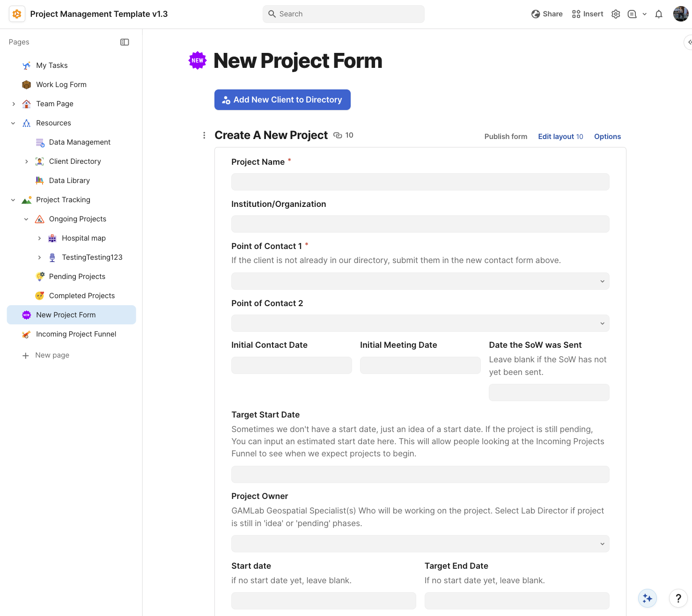Switch to the Team Page

[x=54, y=103]
